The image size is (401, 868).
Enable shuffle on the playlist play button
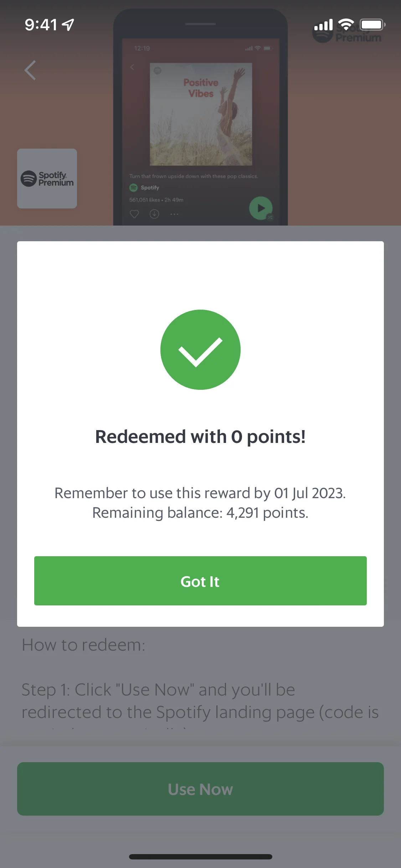270,218
